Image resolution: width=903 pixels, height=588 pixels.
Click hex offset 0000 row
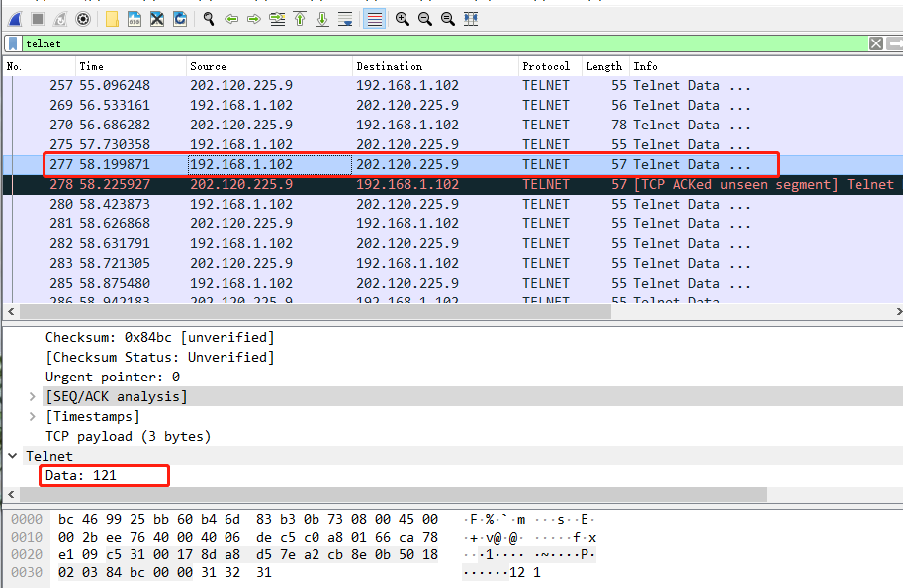point(27,520)
